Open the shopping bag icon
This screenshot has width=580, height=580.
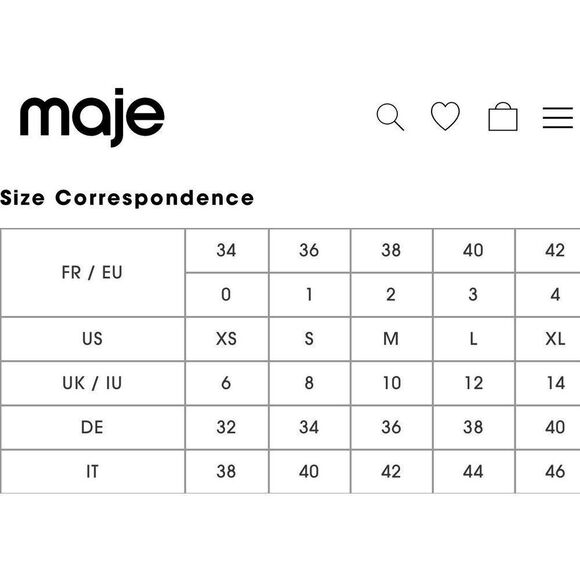[x=503, y=117]
